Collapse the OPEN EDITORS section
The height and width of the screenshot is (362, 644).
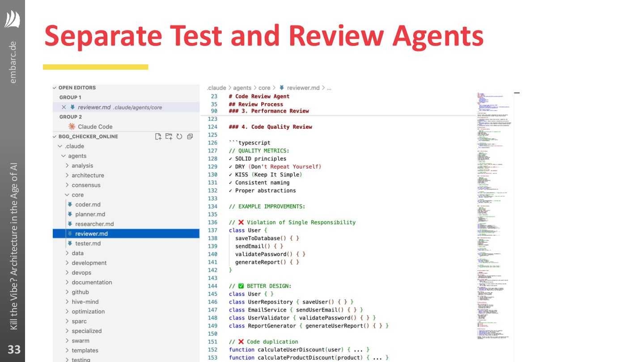[x=55, y=88]
